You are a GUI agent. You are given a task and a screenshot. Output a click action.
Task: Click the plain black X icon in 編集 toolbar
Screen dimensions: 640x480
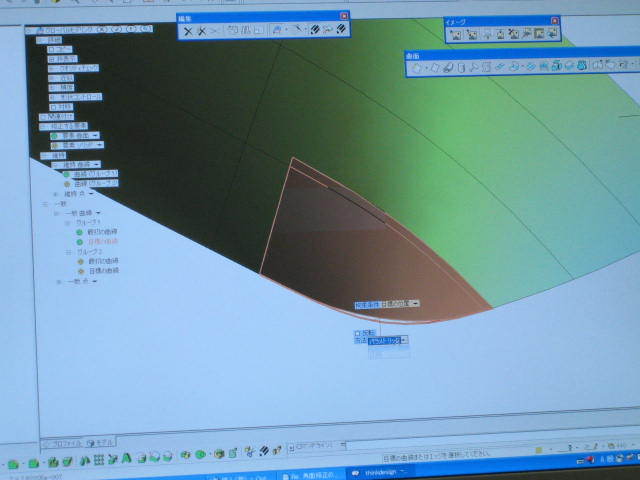188,31
